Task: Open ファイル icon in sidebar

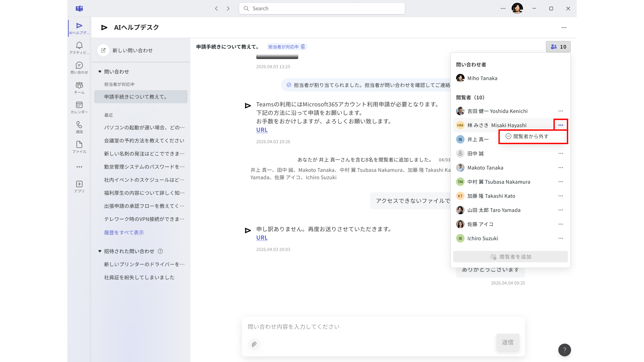Action: tap(79, 147)
